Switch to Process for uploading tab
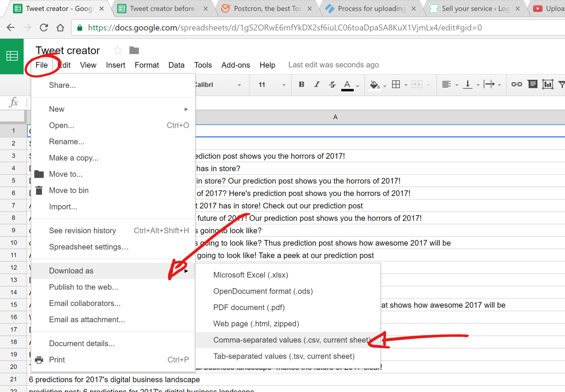This screenshot has height=392, width=565. [371, 8]
